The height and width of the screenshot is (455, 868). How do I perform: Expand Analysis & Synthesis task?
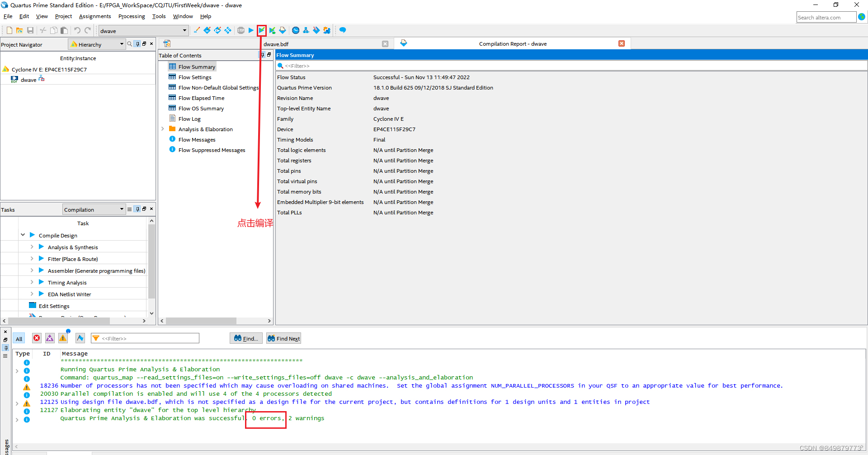[x=32, y=246]
